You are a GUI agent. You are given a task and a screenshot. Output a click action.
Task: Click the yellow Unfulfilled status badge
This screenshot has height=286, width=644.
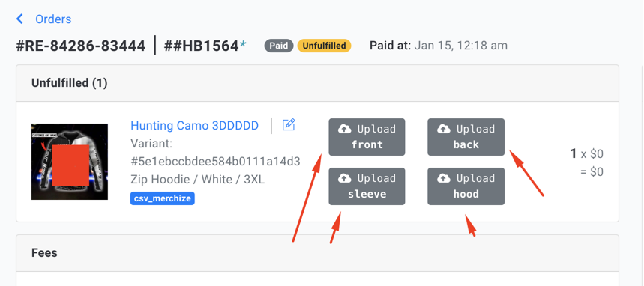point(324,46)
